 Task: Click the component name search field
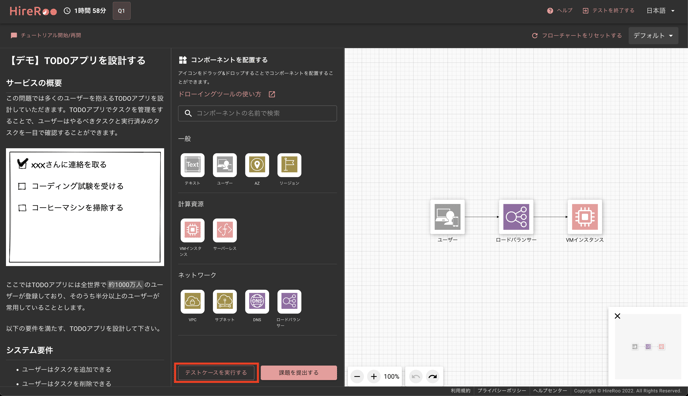[257, 113]
